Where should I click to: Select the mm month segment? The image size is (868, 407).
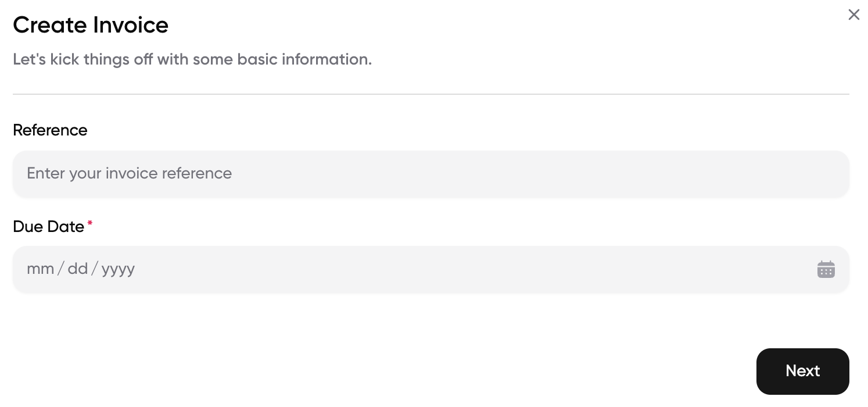(41, 269)
